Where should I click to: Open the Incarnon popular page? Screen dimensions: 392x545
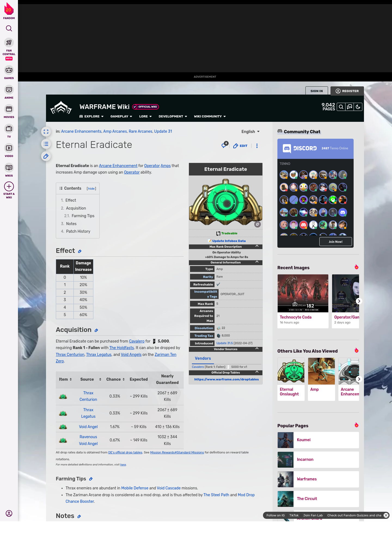[318, 460]
